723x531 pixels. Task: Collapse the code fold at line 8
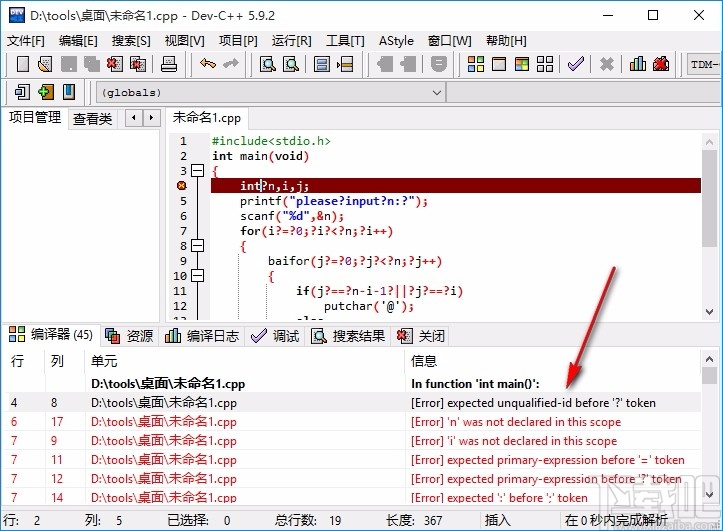(197, 246)
